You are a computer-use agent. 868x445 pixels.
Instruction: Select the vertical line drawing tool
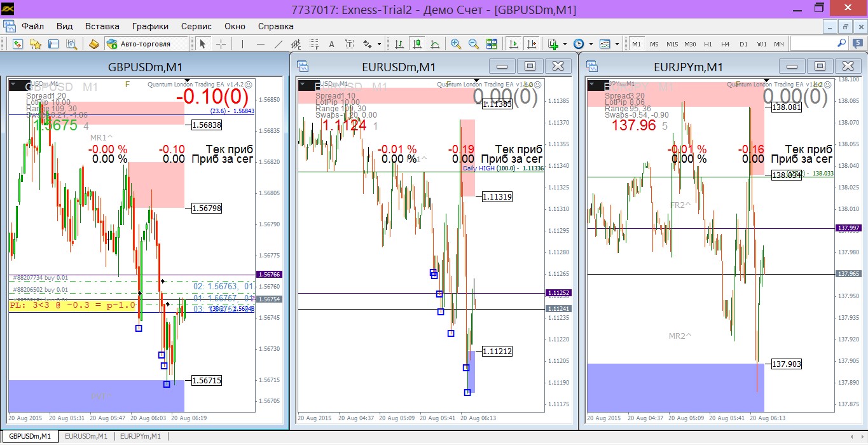242,44
